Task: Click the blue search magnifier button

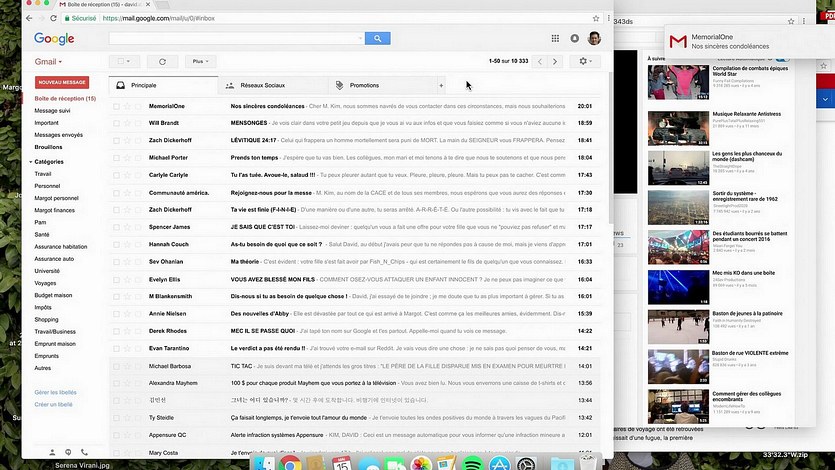Action: tap(377, 38)
